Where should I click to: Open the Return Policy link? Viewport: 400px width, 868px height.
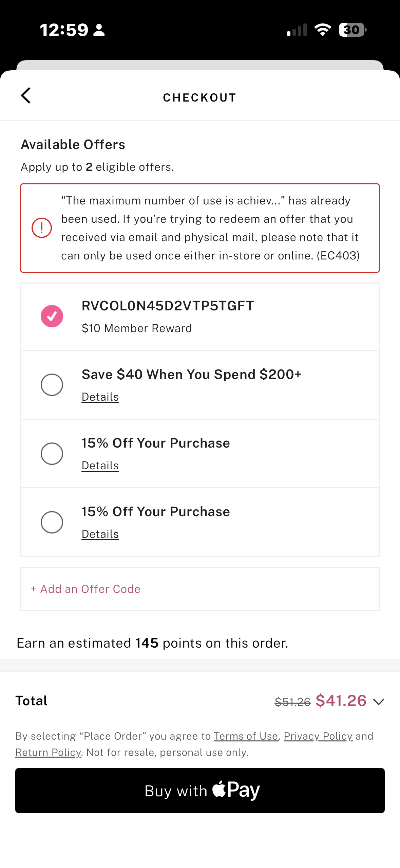(x=49, y=752)
